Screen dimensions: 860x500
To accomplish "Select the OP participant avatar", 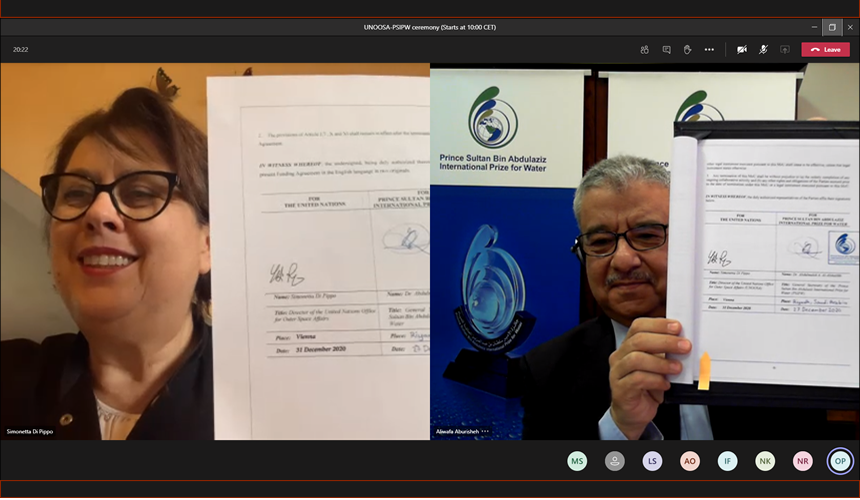I will (840, 461).
